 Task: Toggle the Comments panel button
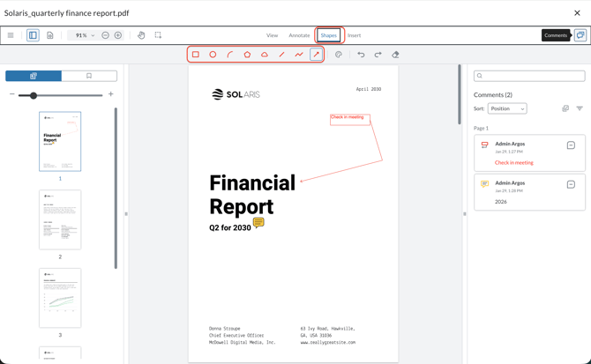click(580, 35)
